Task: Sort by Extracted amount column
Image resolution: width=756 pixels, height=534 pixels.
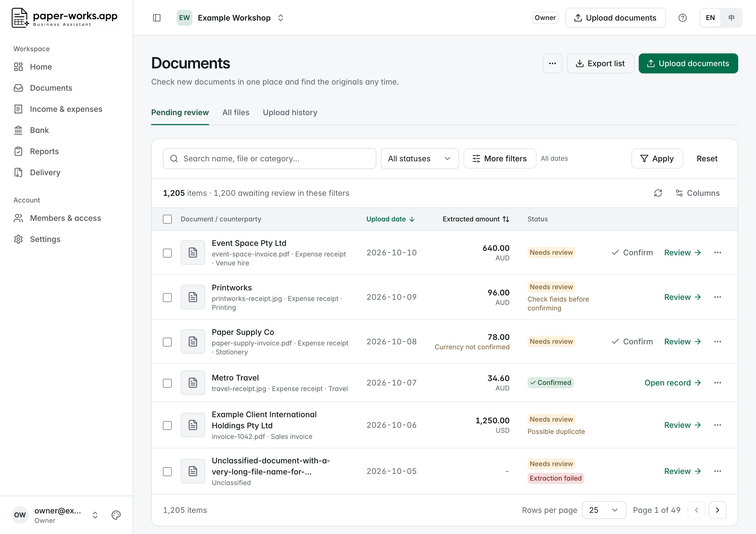Action: tap(476, 219)
